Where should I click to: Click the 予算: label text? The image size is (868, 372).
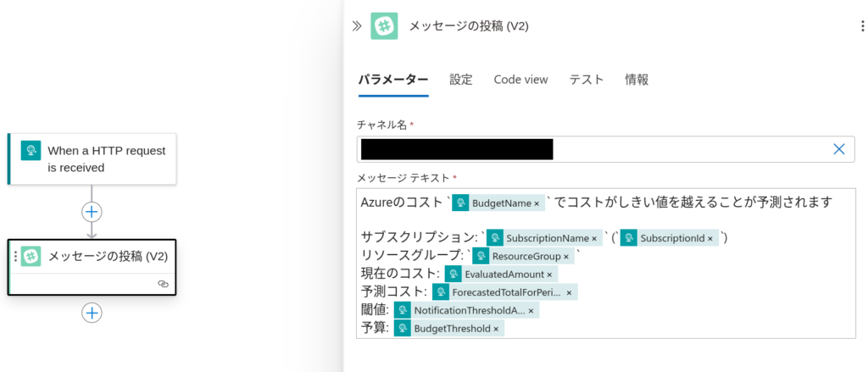tap(376, 328)
